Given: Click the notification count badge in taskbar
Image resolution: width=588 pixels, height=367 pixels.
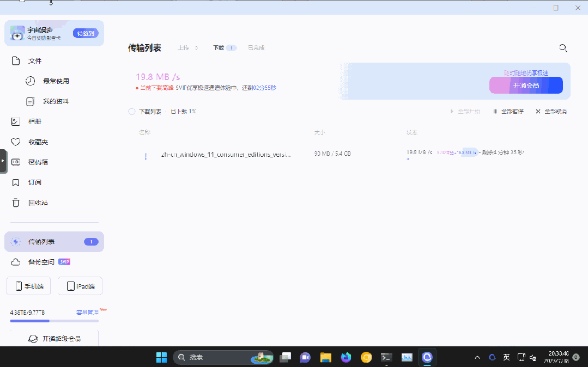Looking at the screenshot, I should click(577, 357).
